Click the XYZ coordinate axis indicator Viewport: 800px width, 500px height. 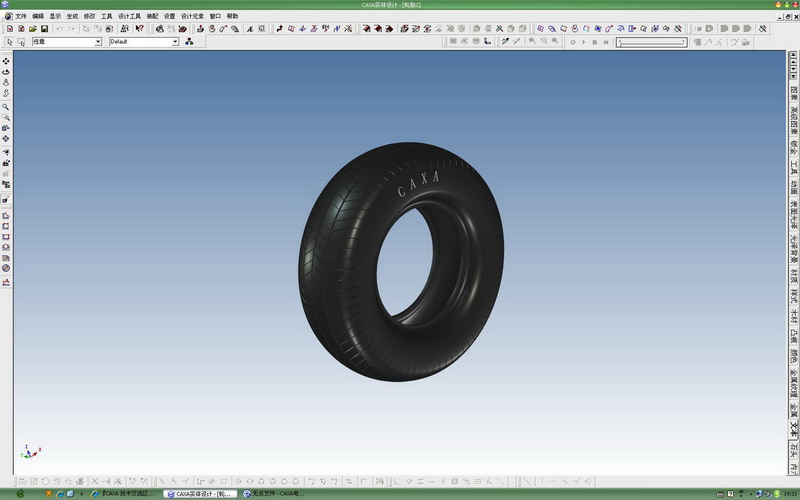31,452
